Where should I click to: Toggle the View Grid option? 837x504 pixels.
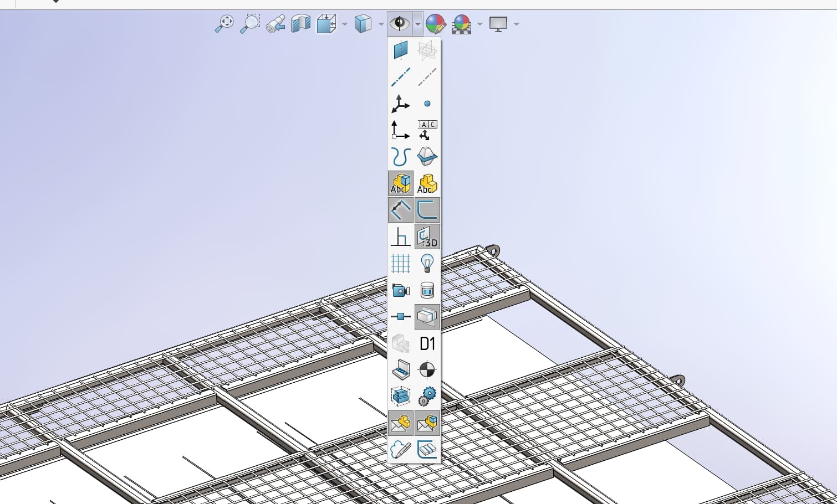click(x=400, y=263)
